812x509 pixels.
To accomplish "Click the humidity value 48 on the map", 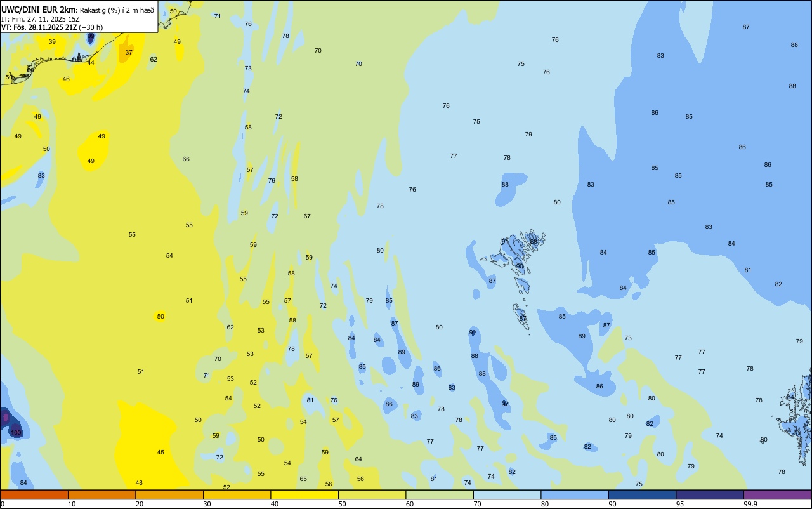I will point(139,483).
